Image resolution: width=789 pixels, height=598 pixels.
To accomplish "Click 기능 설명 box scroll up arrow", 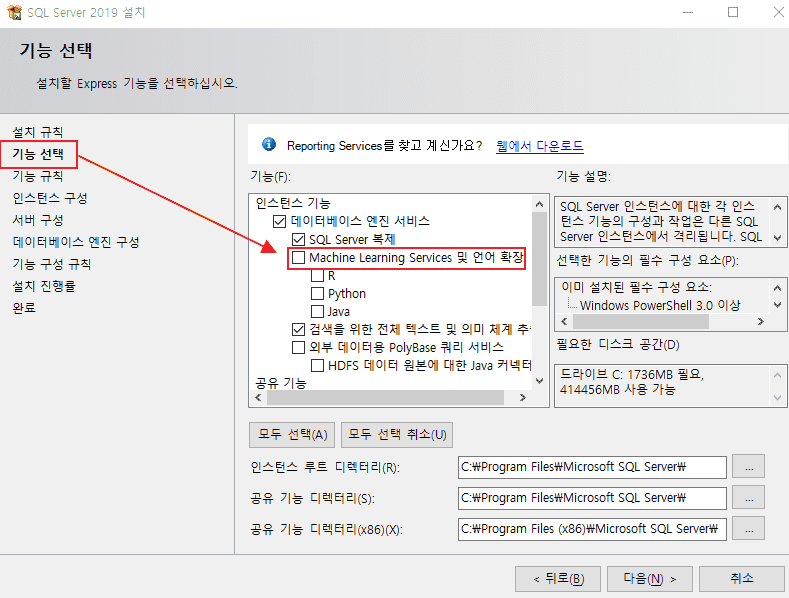I will 777,207.
